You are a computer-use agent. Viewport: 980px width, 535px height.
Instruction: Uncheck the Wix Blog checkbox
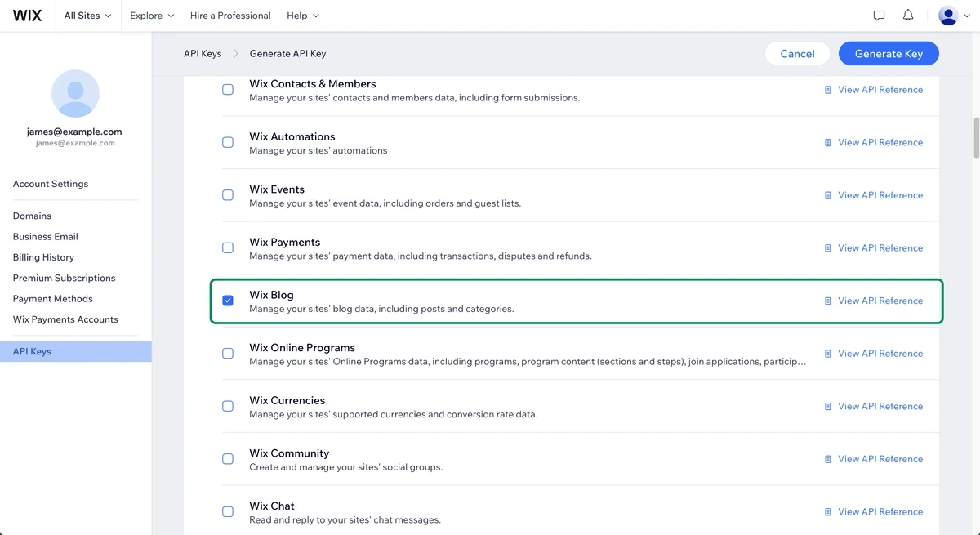pos(228,301)
